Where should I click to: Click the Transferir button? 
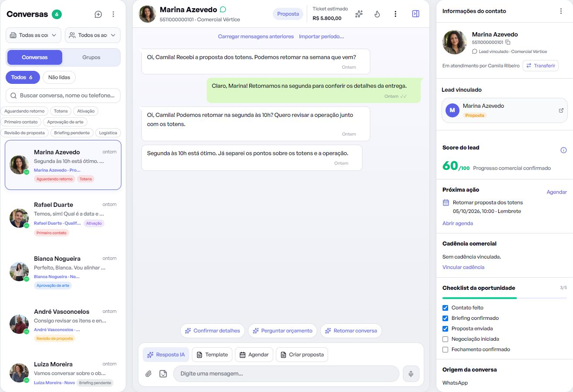(540, 66)
